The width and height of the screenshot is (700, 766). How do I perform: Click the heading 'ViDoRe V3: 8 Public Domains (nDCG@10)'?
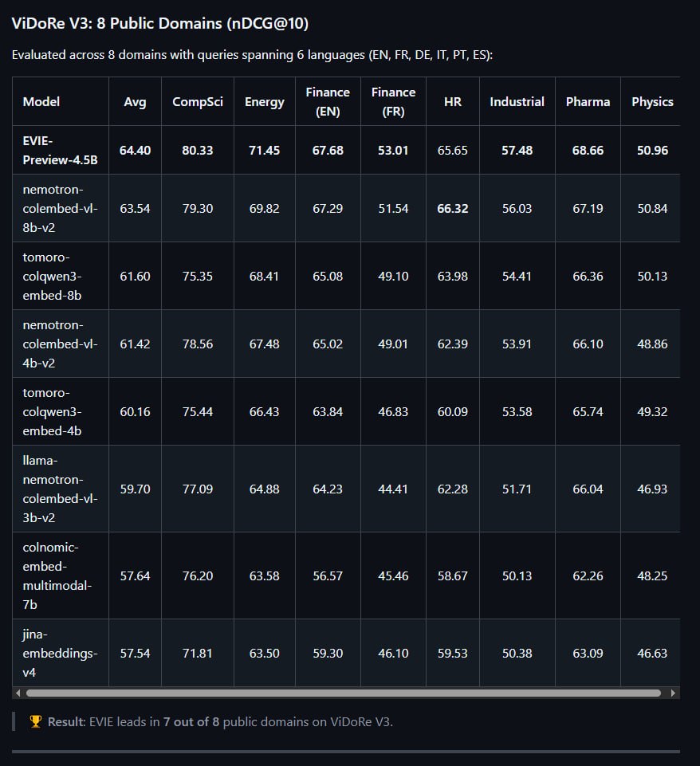coord(159,23)
